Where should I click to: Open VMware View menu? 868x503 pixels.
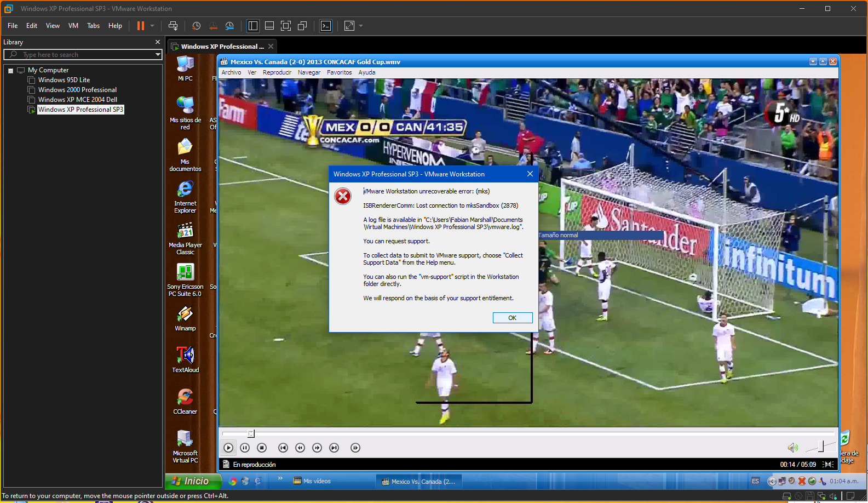point(53,26)
